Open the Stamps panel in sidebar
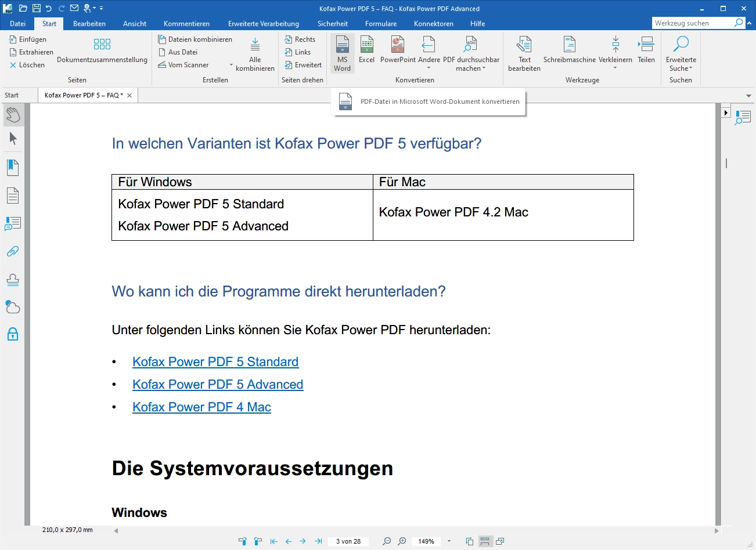This screenshot has width=756, height=550. pyautogui.click(x=13, y=279)
